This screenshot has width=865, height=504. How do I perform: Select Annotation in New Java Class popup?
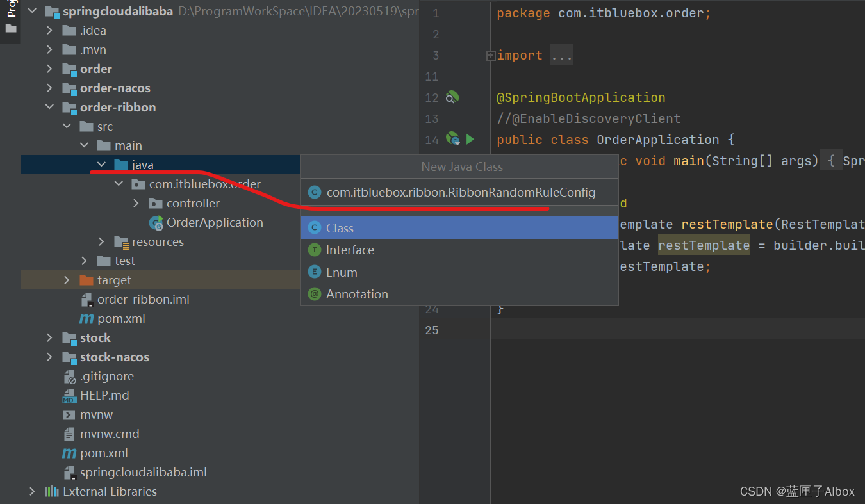point(459,294)
